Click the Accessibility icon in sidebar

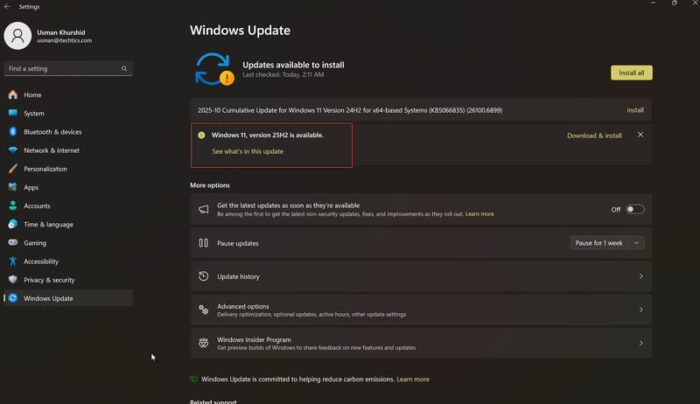point(13,261)
